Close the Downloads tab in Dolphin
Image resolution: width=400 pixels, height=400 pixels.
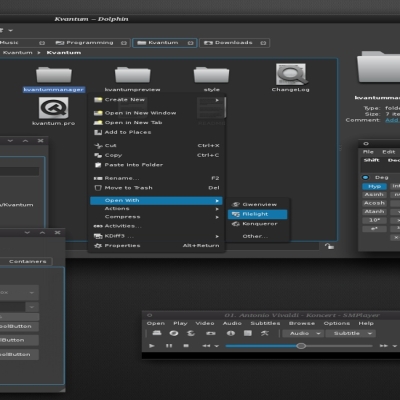263,43
